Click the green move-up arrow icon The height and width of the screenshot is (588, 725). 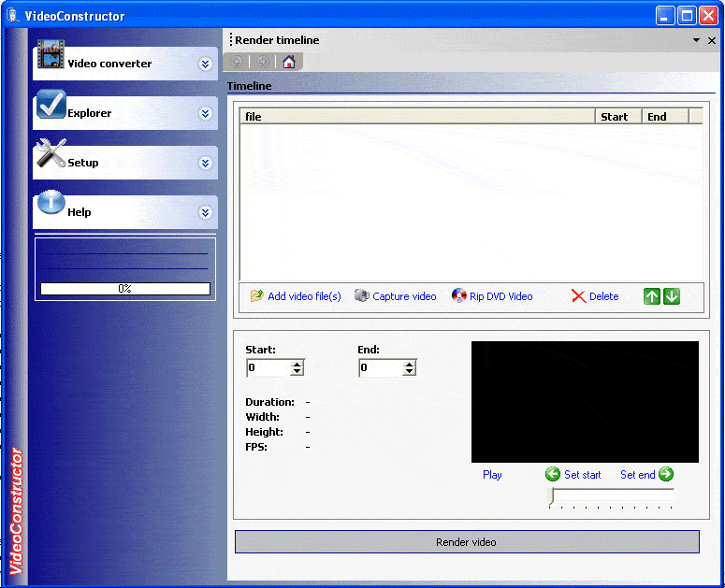652,296
